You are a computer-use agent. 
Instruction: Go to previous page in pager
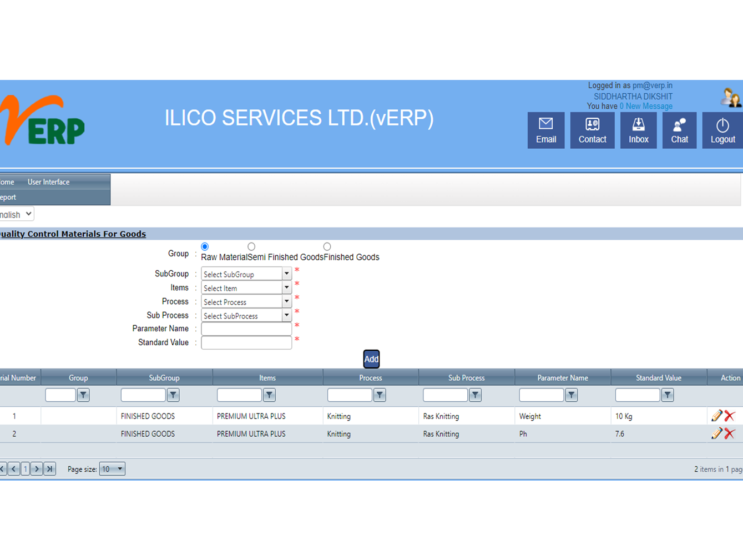14,469
